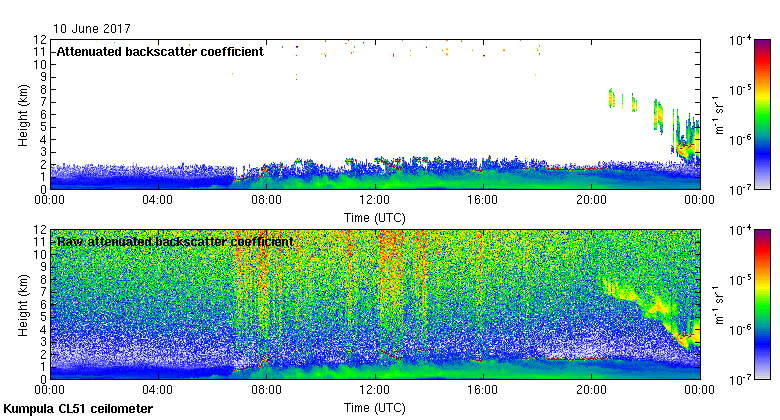Select the "Attenuated backscatter coefficient" label in the upper plot
This screenshot has width=780, height=420.
(x=160, y=52)
